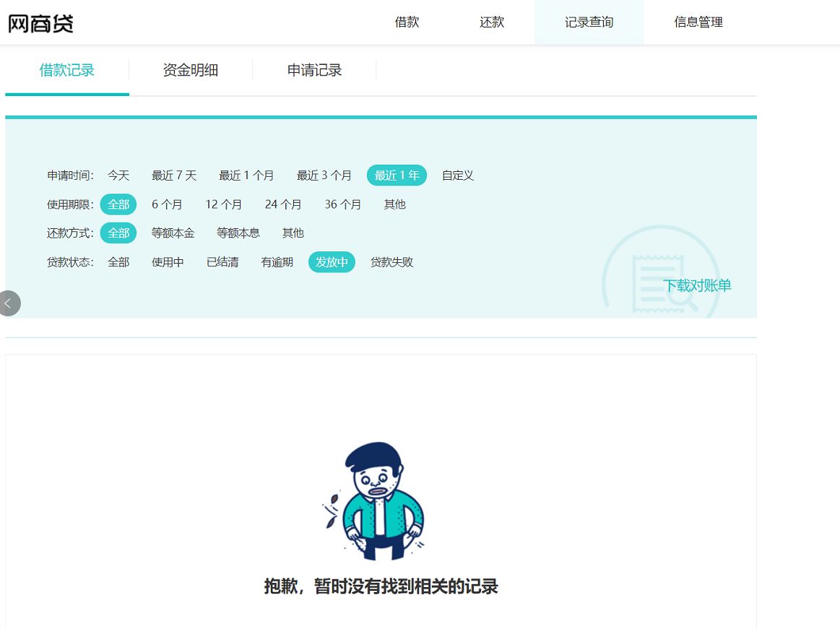Select 最近 3 个月 time filter
Viewport: 840px width, 629px height.
(324, 175)
